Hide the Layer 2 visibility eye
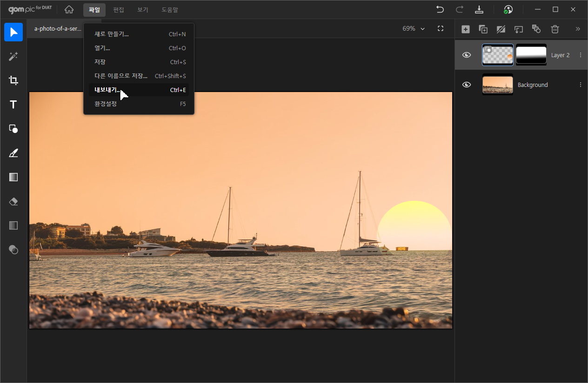The image size is (588, 383). (x=467, y=55)
